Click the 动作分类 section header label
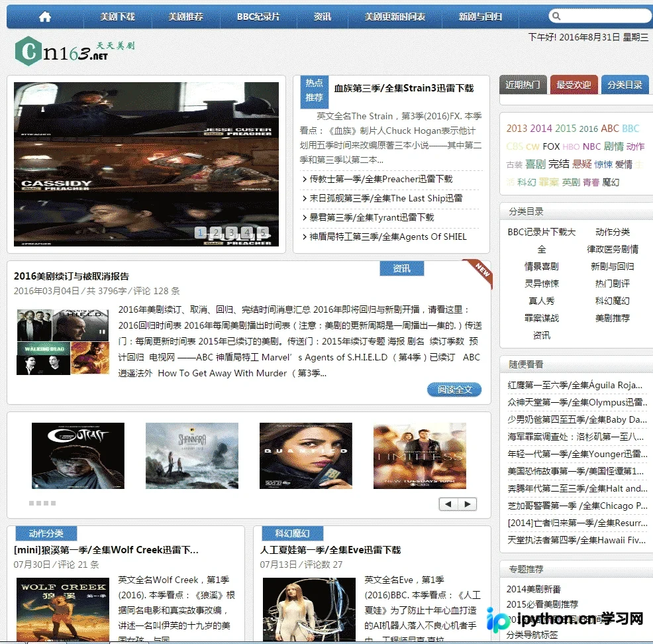 pos(46,533)
